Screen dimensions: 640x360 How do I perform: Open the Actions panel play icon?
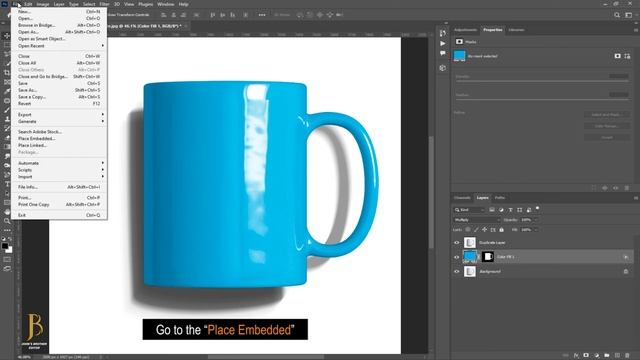443,43
